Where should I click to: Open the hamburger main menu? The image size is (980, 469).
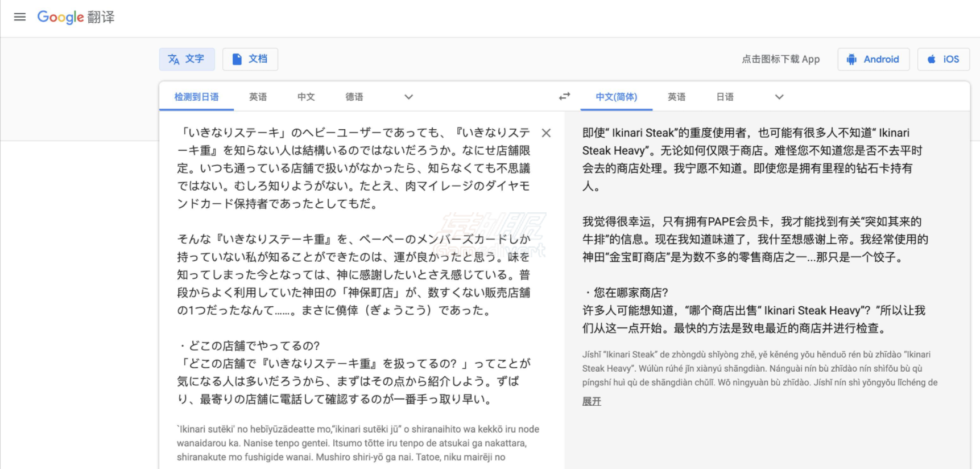pos(20,17)
